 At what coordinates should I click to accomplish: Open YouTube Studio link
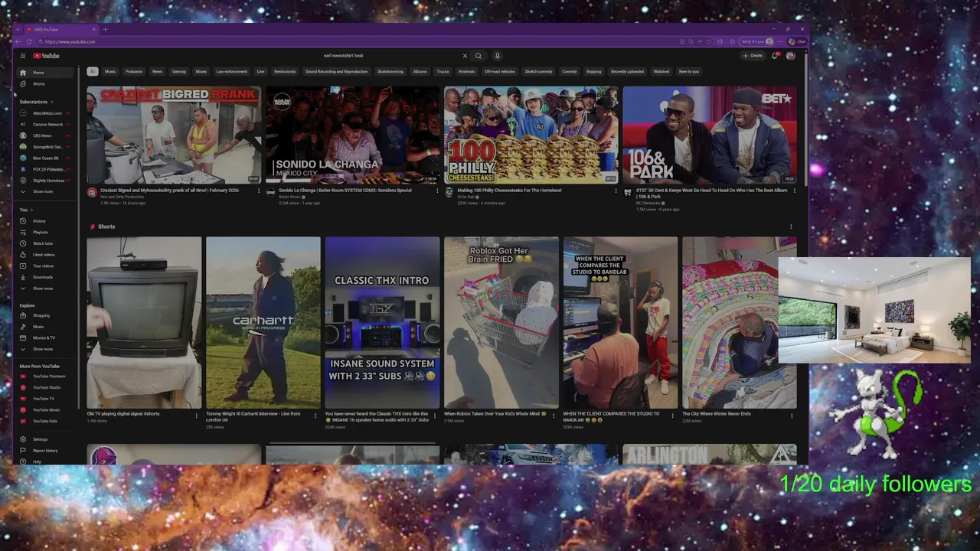[46, 387]
